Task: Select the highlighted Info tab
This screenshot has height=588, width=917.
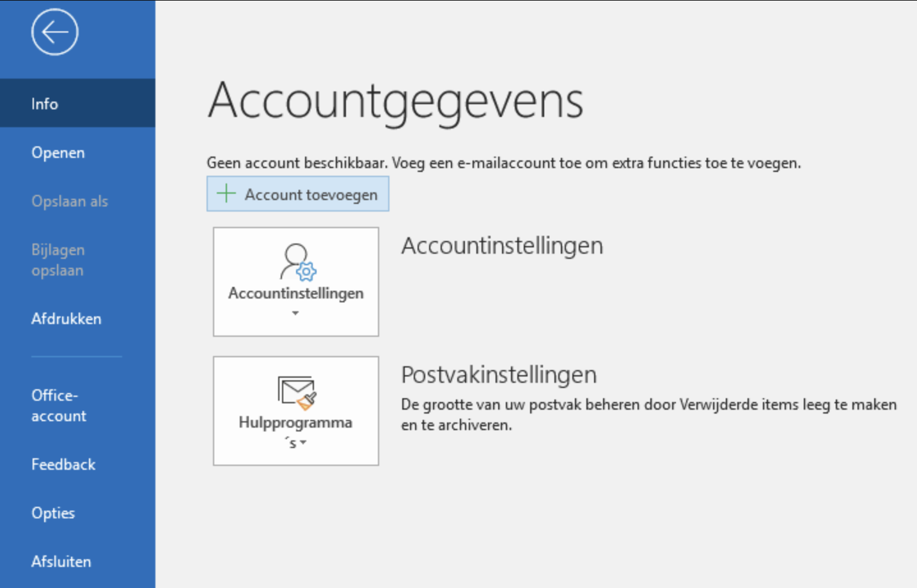Action: 44,103
